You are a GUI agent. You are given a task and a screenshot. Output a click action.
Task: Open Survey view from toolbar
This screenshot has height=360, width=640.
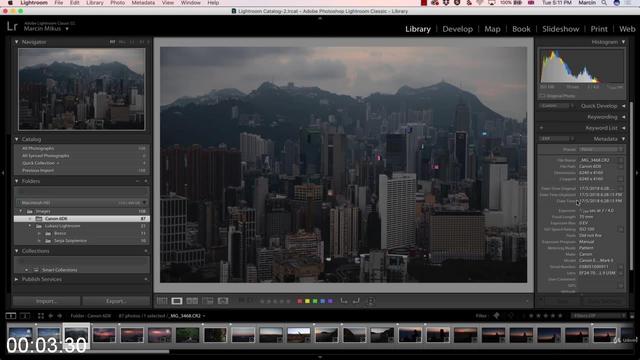click(x=207, y=301)
